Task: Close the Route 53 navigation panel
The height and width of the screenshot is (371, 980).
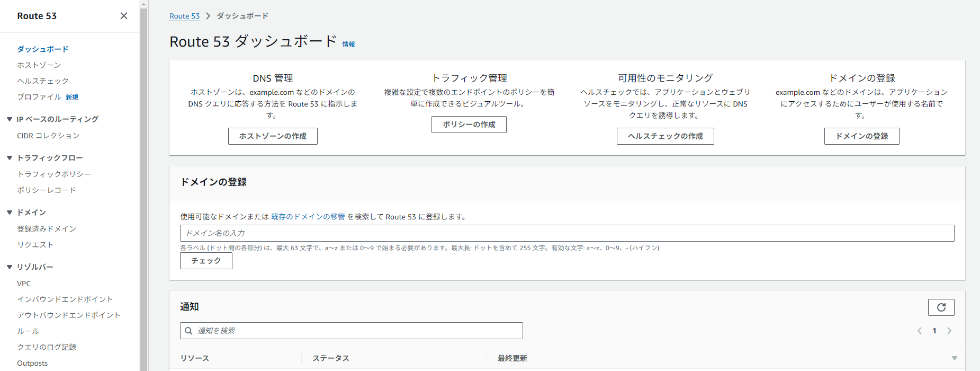Action: pos(124,16)
